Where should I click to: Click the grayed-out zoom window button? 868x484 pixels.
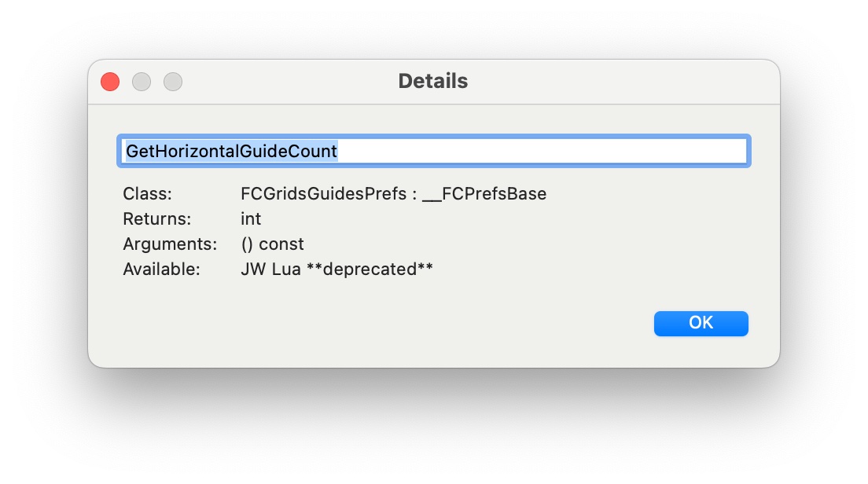coord(173,82)
